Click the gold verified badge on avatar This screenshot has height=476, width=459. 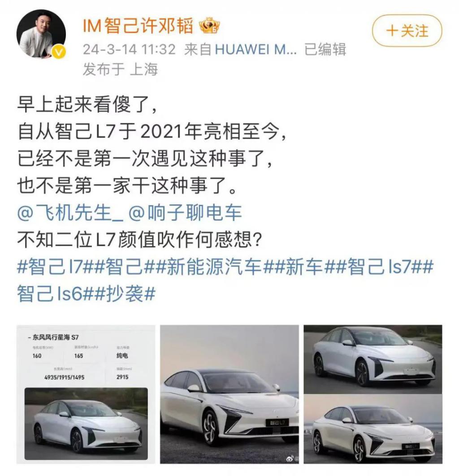59,52
